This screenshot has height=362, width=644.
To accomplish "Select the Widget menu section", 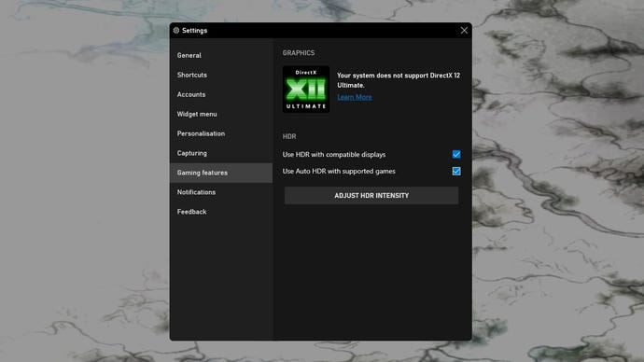I will 221,114.
